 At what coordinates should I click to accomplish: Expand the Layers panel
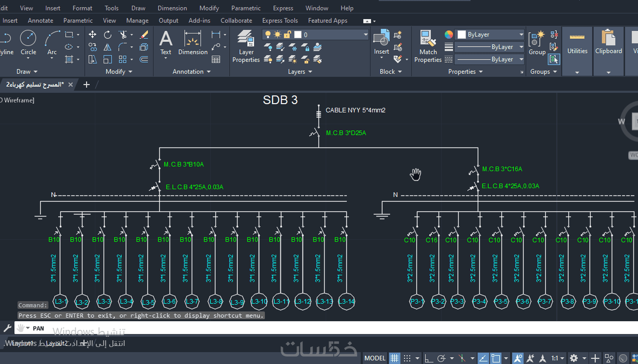[300, 72]
